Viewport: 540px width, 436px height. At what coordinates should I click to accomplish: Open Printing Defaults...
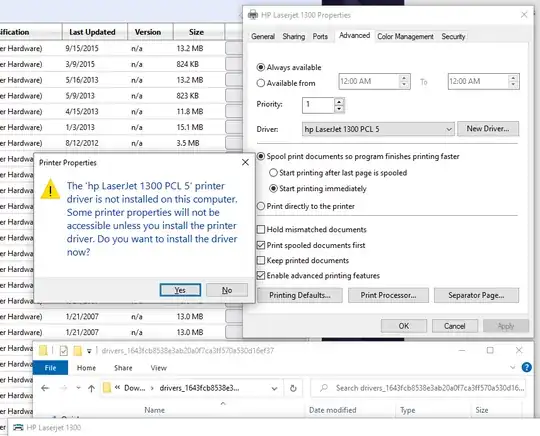pyautogui.click(x=300, y=295)
